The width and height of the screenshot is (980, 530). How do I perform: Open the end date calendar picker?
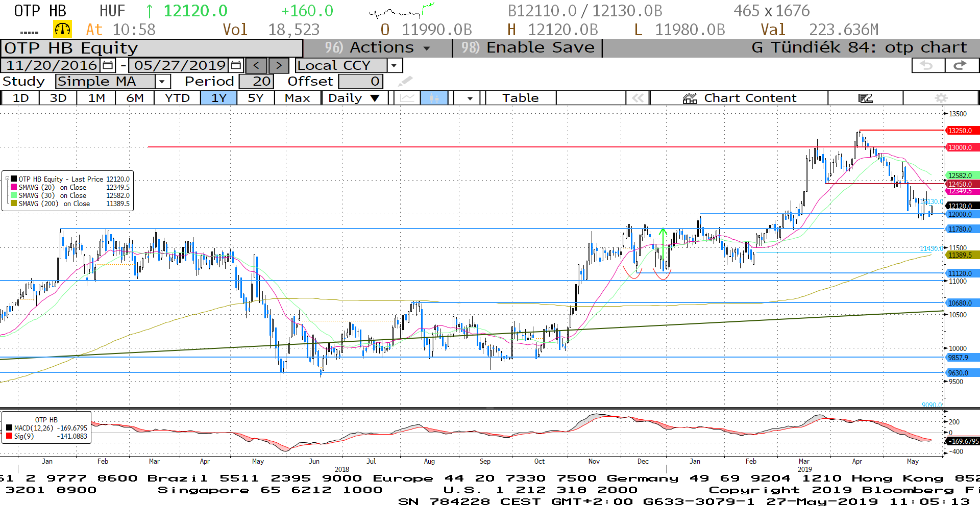point(236,65)
